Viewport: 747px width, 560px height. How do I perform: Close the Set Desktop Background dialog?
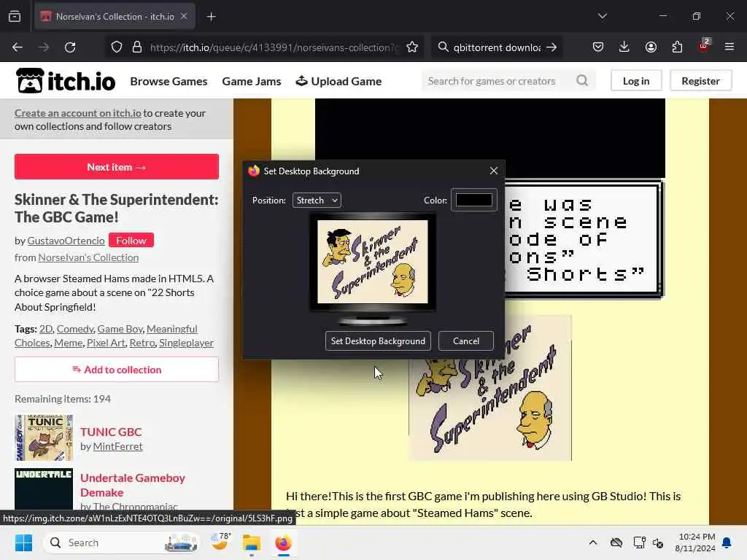pos(494,171)
